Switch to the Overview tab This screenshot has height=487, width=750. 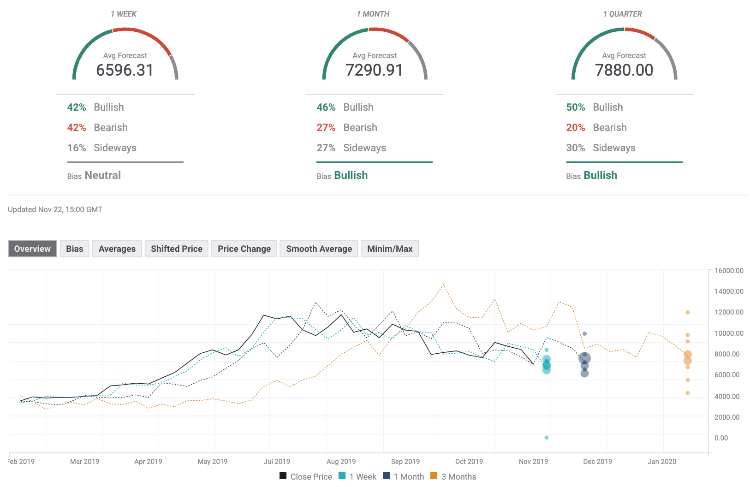click(33, 249)
